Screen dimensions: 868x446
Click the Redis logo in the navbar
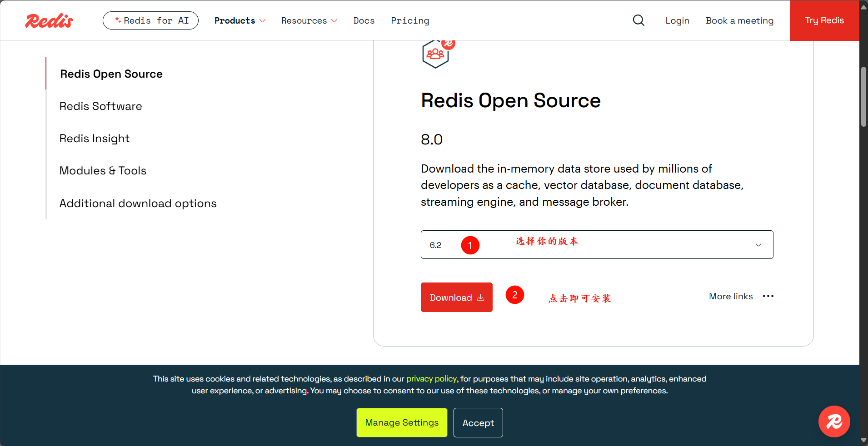coord(48,20)
